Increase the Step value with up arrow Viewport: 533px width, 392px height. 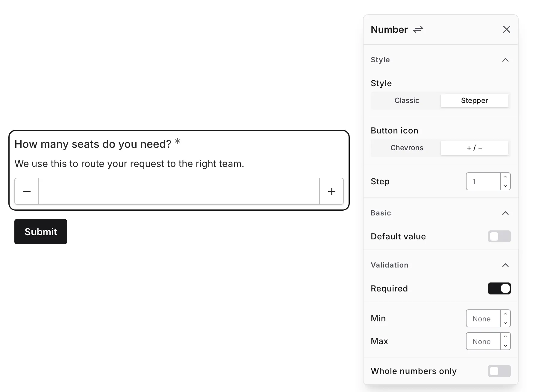tap(505, 177)
